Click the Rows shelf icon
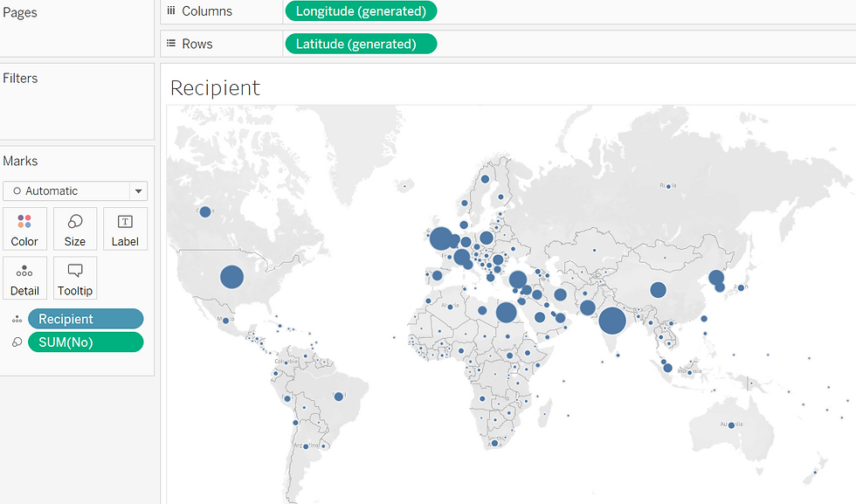Screen dimensions: 856x504 171,43
